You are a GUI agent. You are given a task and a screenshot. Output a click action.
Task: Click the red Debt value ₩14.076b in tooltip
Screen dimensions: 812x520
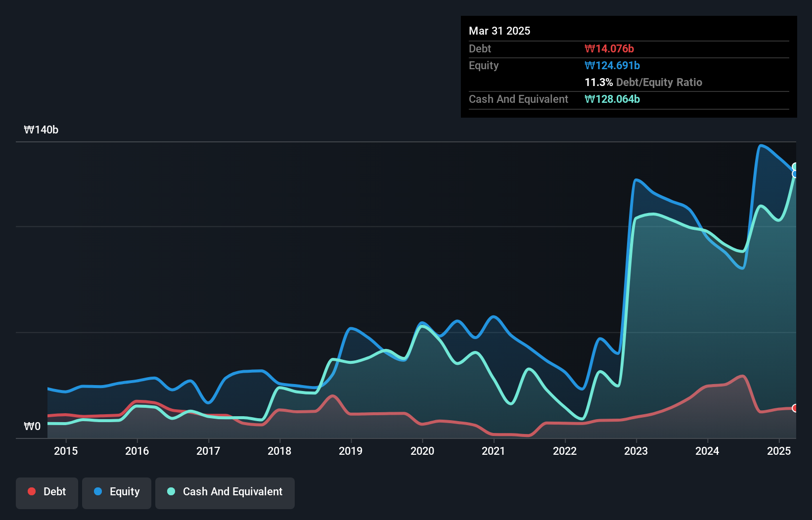click(608, 48)
